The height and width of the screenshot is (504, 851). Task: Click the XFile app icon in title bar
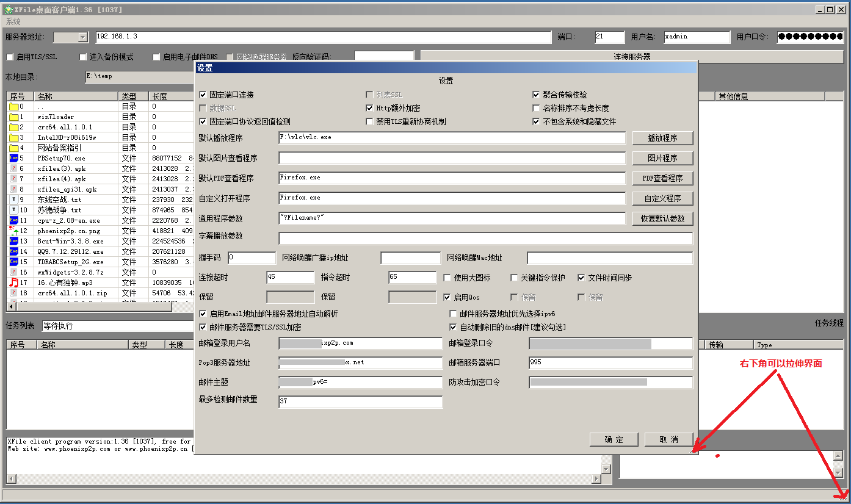9,9
